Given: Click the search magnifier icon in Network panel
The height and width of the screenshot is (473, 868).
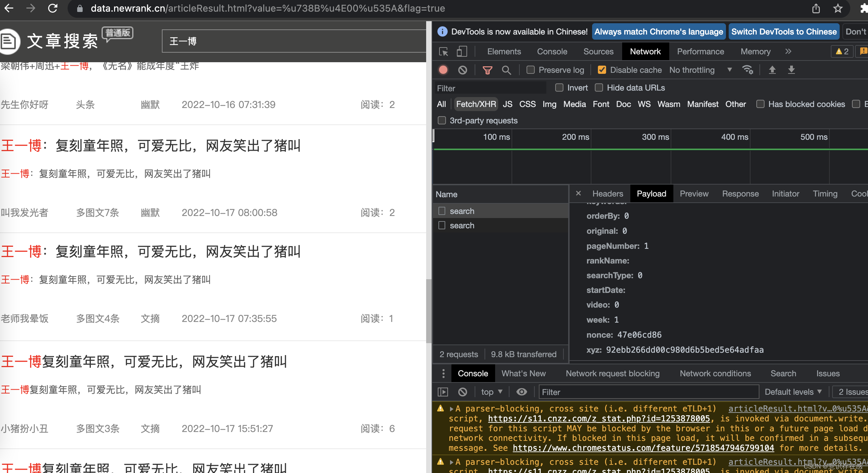Looking at the screenshot, I should tap(506, 70).
